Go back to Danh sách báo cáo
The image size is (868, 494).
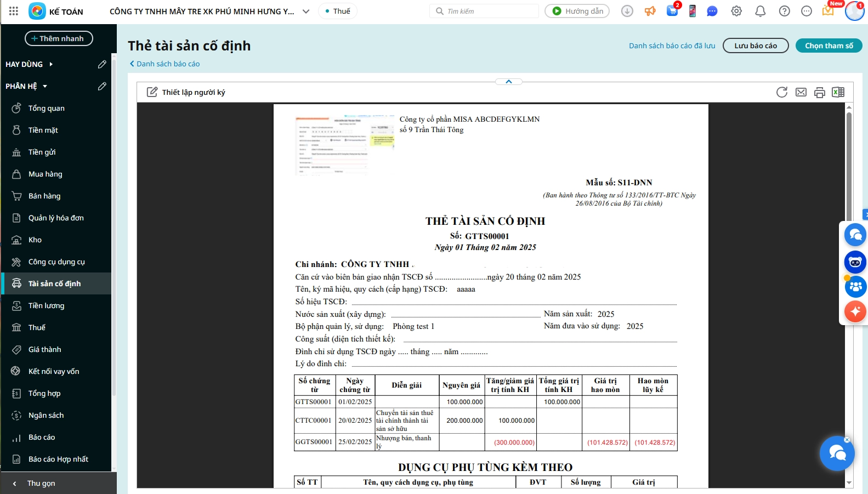pyautogui.click(x=165, y=64)
